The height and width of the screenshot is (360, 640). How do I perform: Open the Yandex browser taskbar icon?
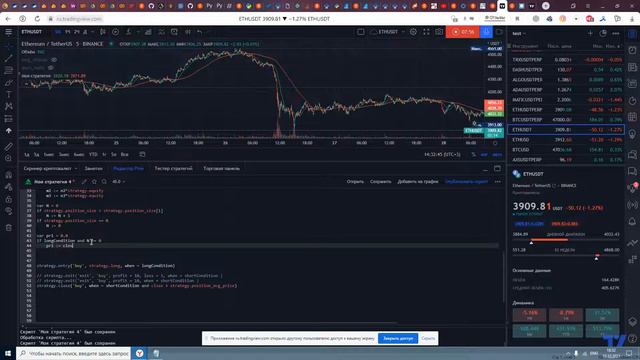(140, 353)
